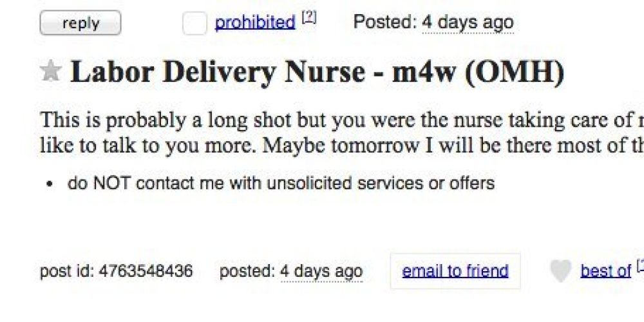644x322 pixels.
Task: Click the bullet point before the contact notice
Action: pyautogui.click(x=50, y=184)
